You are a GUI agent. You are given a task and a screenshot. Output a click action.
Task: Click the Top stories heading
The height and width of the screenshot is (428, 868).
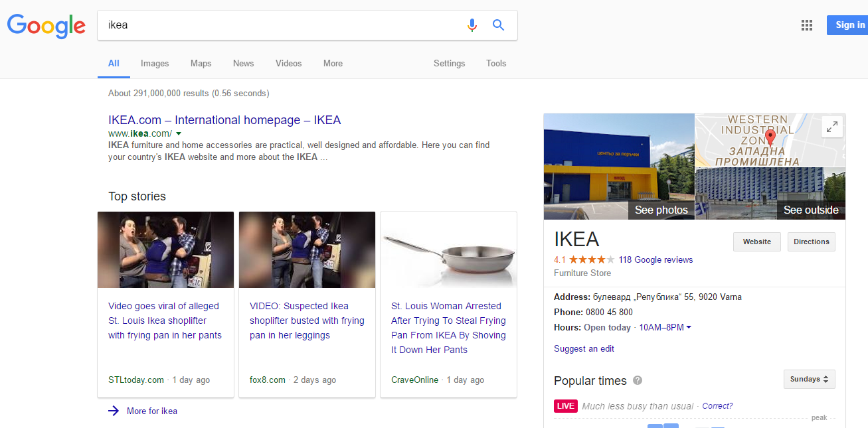[137, 196]
